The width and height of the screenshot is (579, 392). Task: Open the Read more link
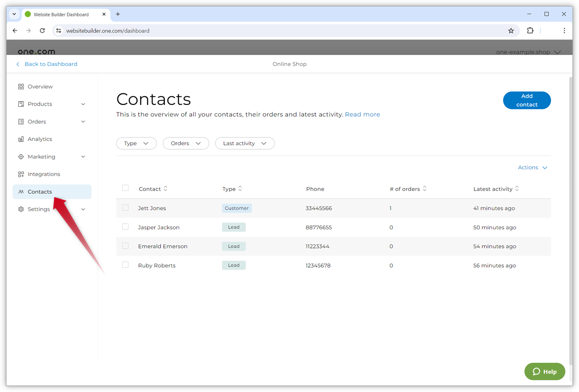pyautogui.click(x=362, y=114)
